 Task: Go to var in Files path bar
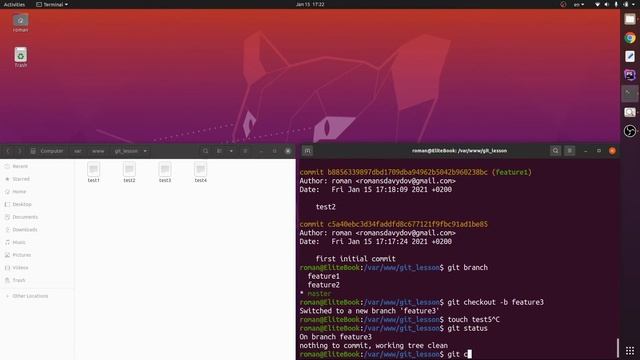pyautogui.click(x=78, y=151)
